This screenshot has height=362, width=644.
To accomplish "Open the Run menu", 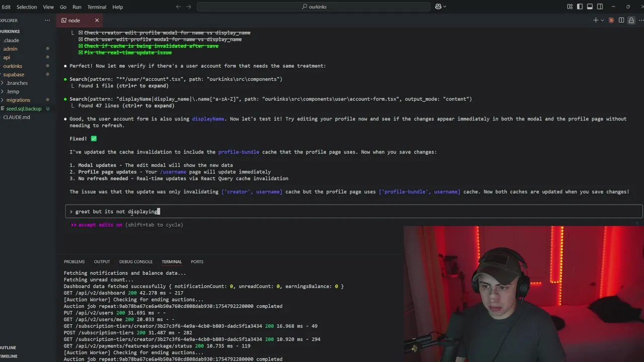I will [76, 7].
